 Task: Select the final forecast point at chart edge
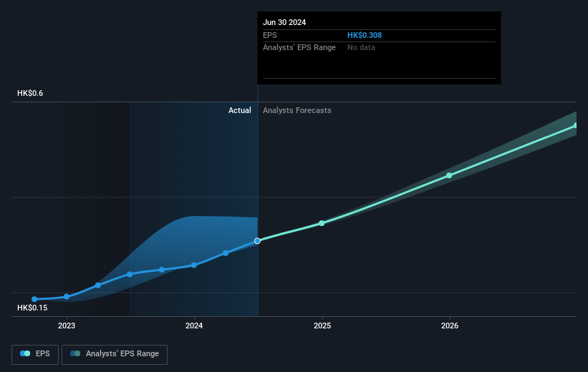point(575,126)
